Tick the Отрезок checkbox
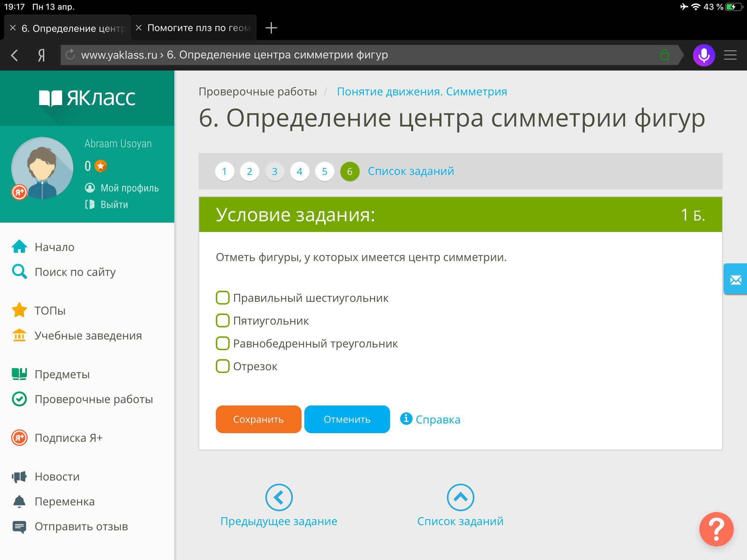The image size is (747, 560). coord(223,366)
